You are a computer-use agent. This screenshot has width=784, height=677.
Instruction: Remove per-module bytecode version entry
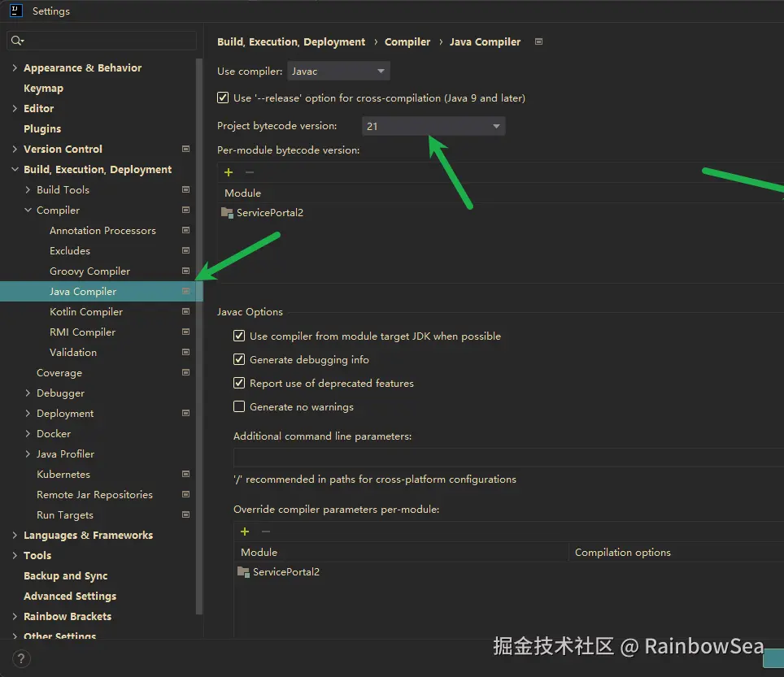(x=250, y=172)
